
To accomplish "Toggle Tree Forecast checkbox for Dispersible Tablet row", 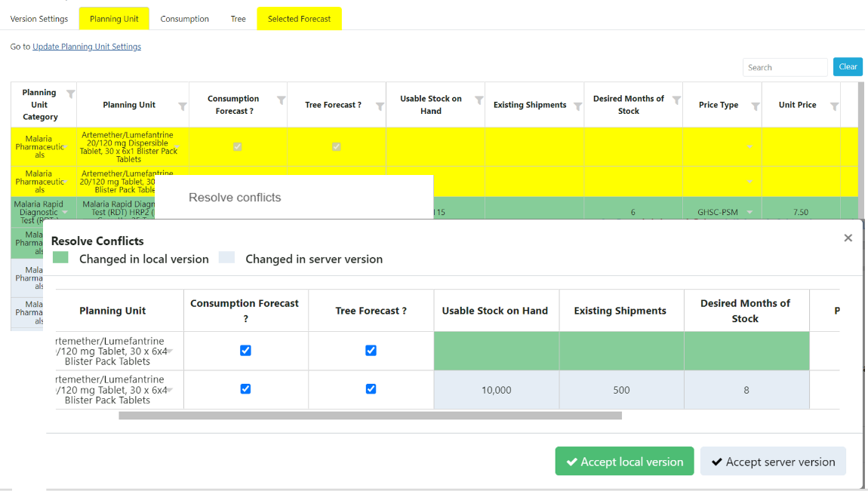I will [336, 146].
